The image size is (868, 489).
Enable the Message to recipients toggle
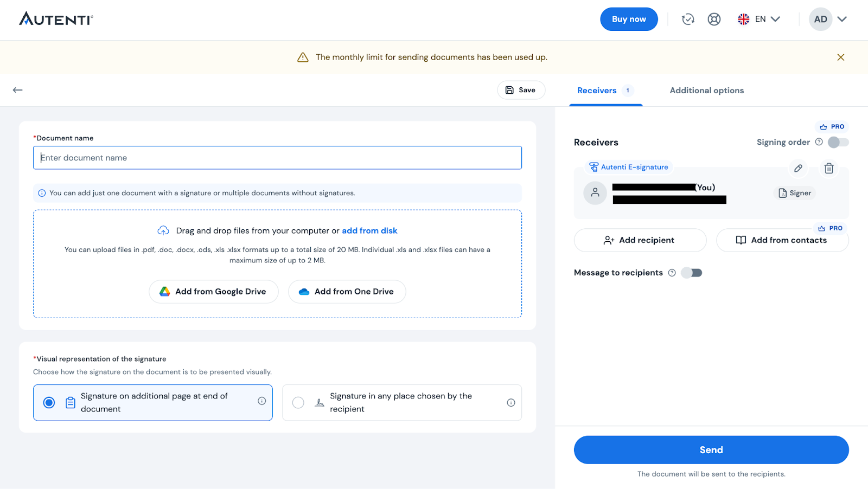click(x=692, y=273)
